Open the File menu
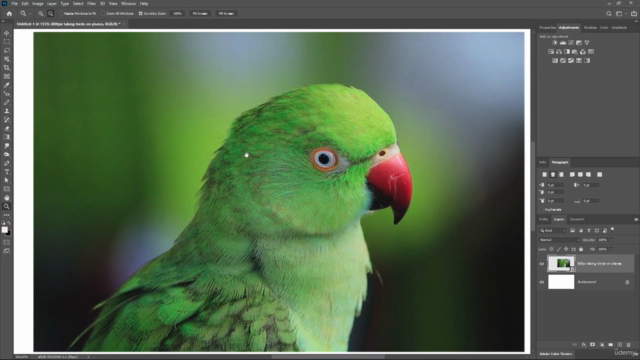Screen dimensions: 640x360 14,4
